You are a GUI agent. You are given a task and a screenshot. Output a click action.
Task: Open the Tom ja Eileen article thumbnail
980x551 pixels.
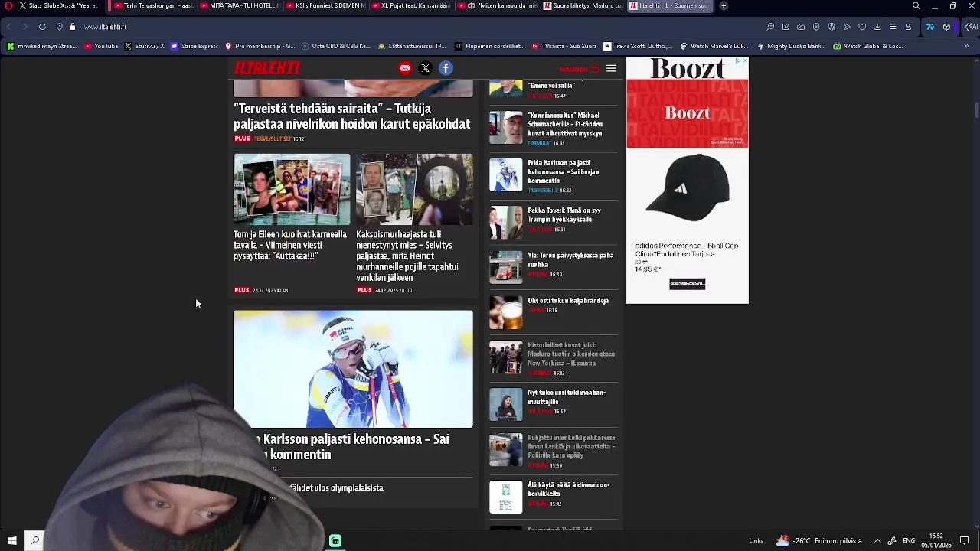coord(292,189)
